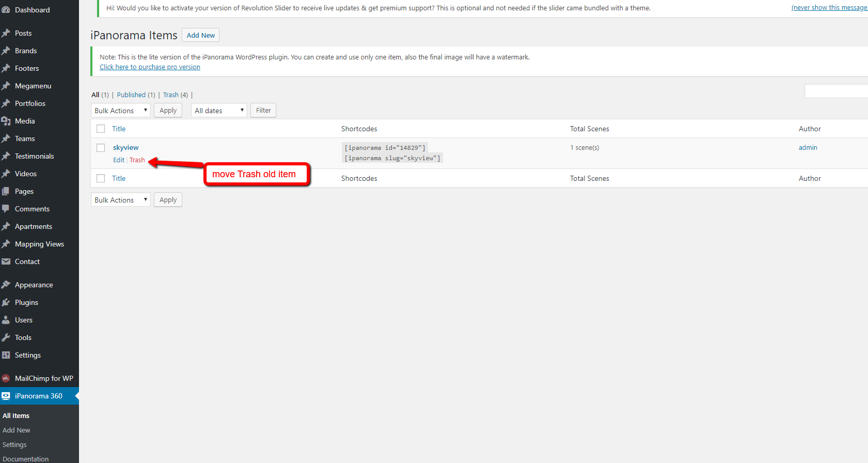Select the ipanorama id="14829" shortcode
This screenshot has height=463, width=868.
point(385,148)
